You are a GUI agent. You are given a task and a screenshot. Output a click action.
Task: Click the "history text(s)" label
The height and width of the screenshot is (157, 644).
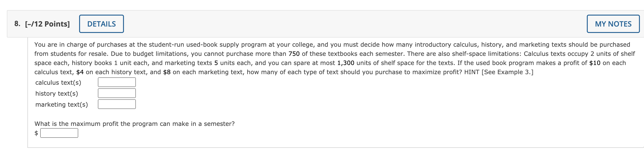[x=57, y=94]
